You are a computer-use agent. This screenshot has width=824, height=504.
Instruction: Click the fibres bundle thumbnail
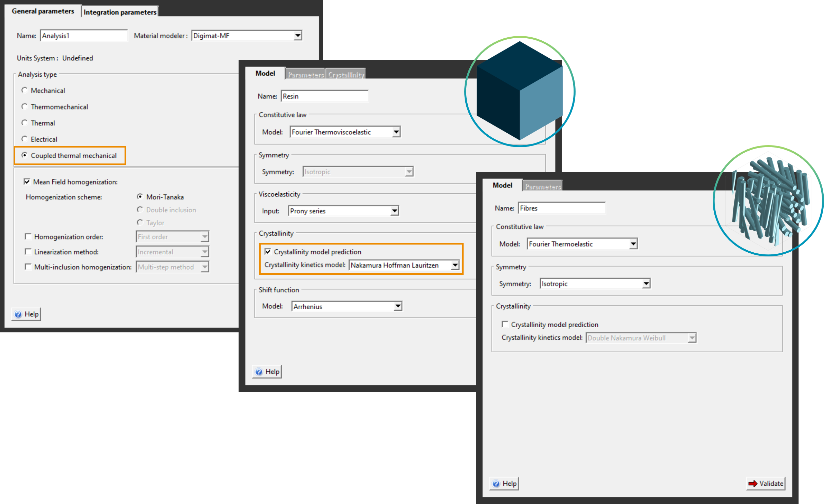(768, 201)
